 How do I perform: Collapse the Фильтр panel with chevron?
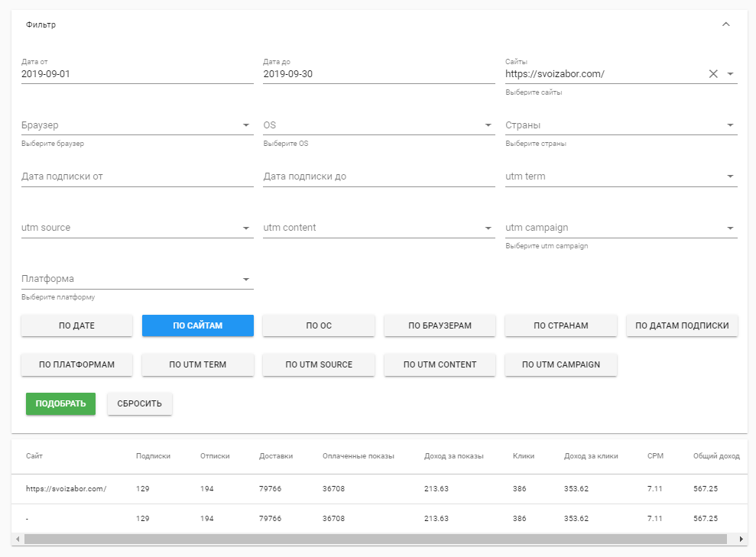click(x=726, y=24)
